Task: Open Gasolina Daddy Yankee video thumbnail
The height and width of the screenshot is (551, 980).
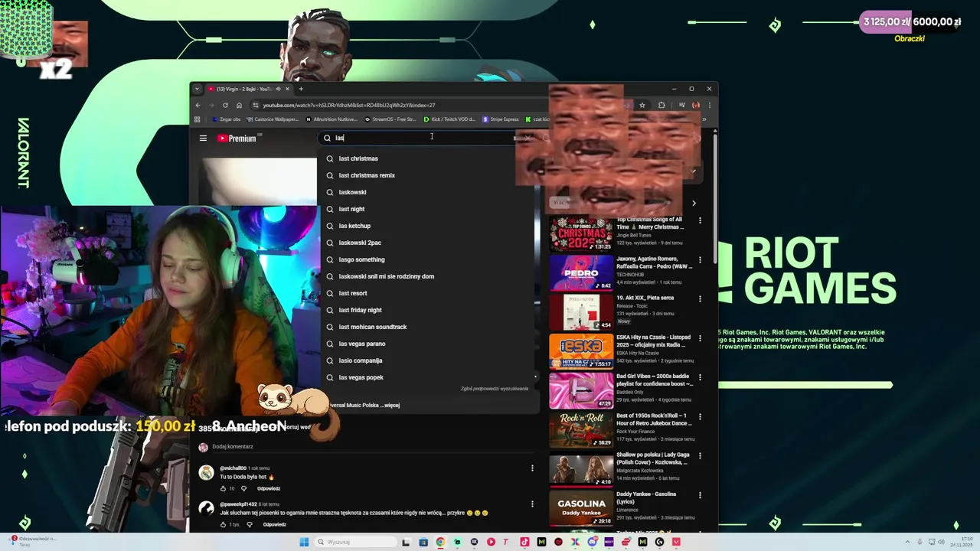Action: coord(581,508)
